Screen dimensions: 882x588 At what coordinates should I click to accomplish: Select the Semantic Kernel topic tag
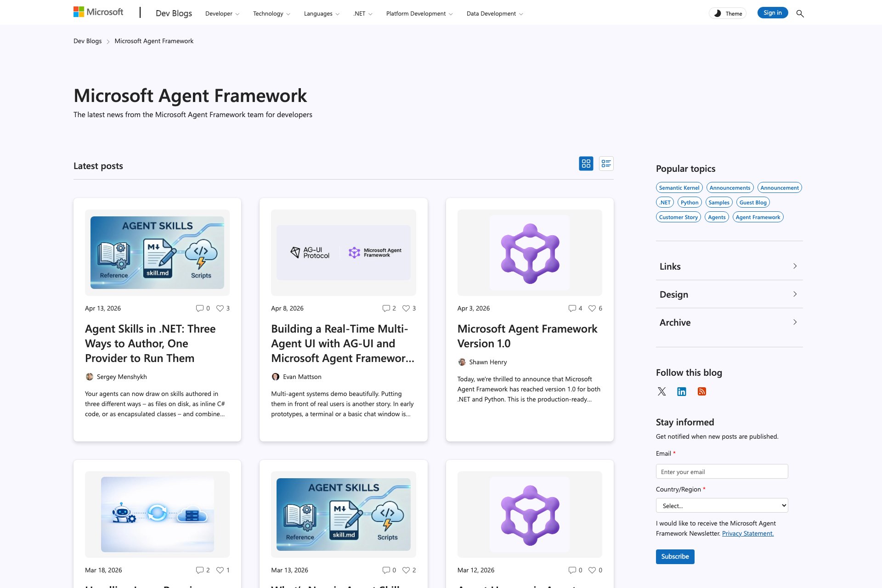click(x=678, y=187)
